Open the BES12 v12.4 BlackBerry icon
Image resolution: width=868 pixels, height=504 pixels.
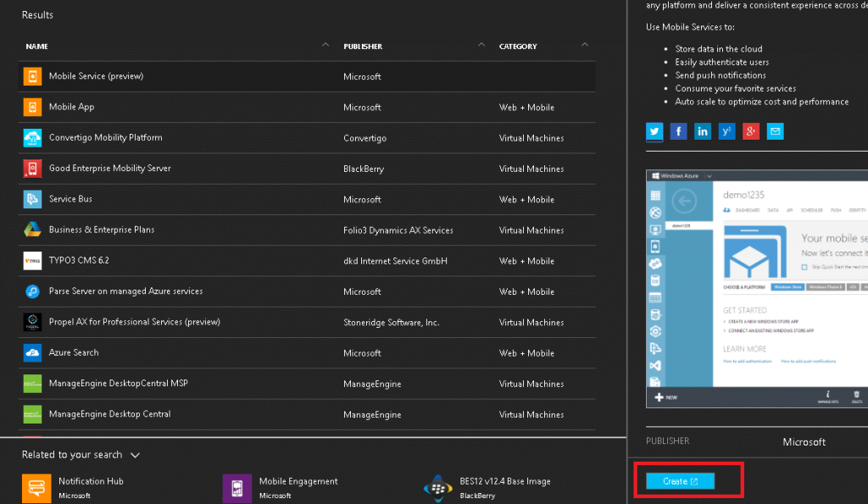438,488
